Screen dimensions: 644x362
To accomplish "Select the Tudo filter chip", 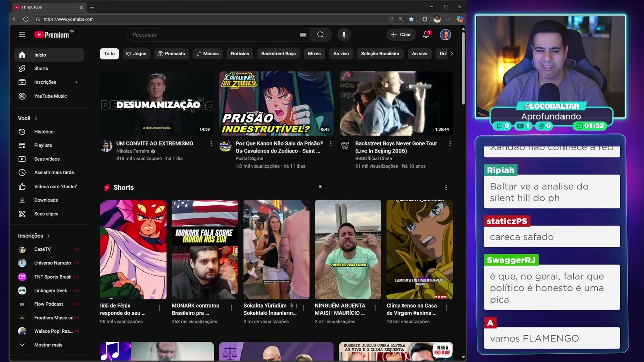I will click(109, 54).
